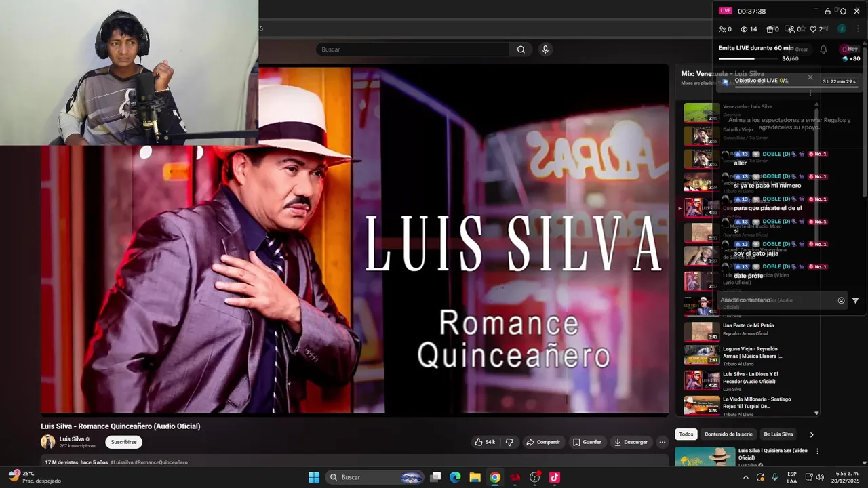Click the right chevron to show more chips
The height and width of the screenshot is (488, 868).
(811, 434)
